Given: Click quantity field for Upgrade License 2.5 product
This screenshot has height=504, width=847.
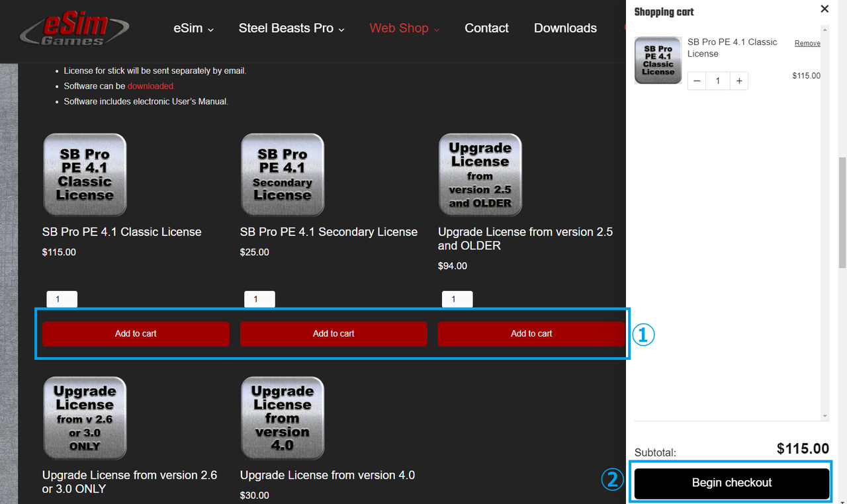Looking at the screenshot, I should coord(457,300).
